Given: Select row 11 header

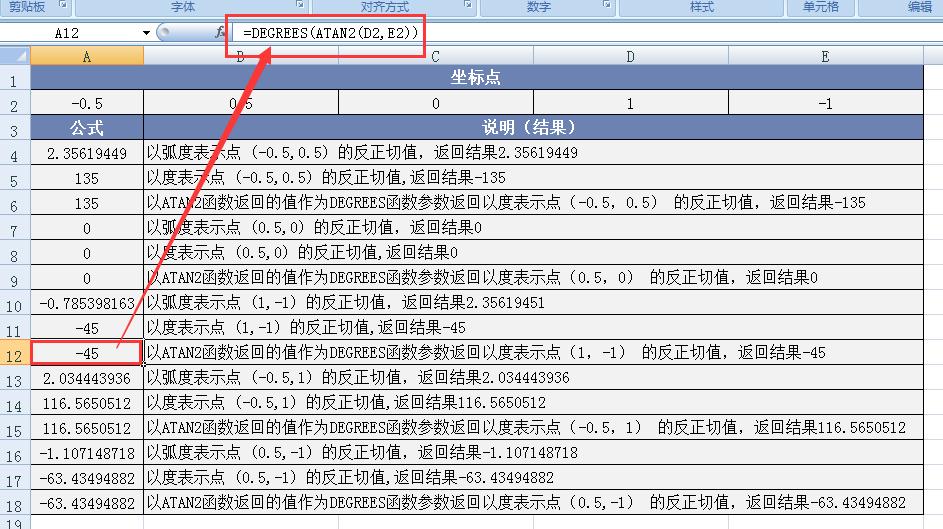Looking at the screenshot, I should [x=15, y=328].
